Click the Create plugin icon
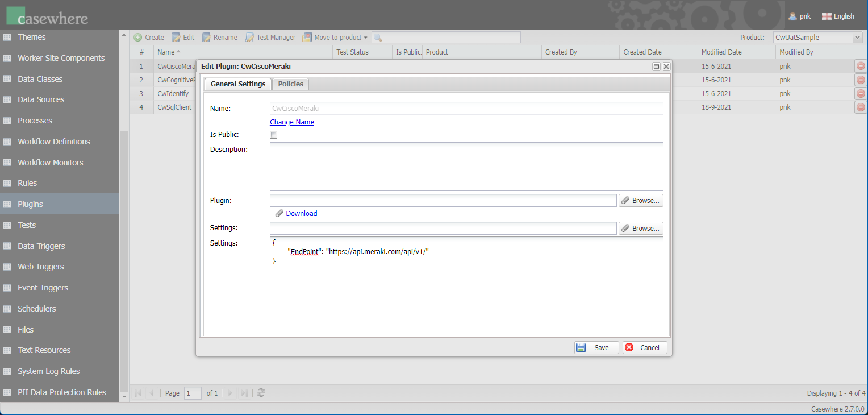This screenshot has height=415, width=868. [x=137, y=37]
